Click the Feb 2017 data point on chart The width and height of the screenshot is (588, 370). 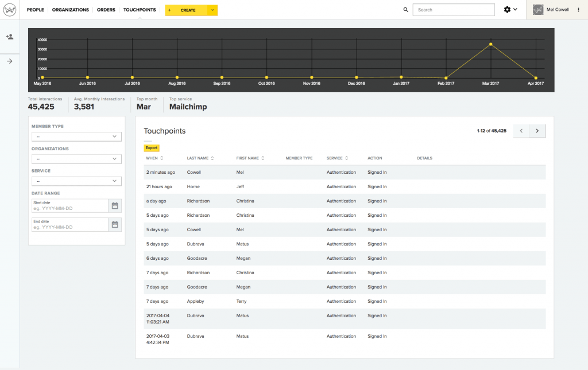446,78
